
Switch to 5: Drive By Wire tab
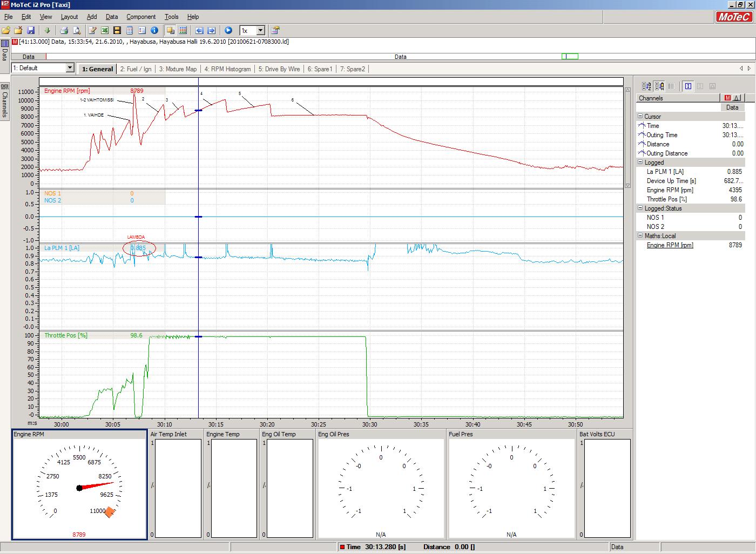click(x=279, y=69)
